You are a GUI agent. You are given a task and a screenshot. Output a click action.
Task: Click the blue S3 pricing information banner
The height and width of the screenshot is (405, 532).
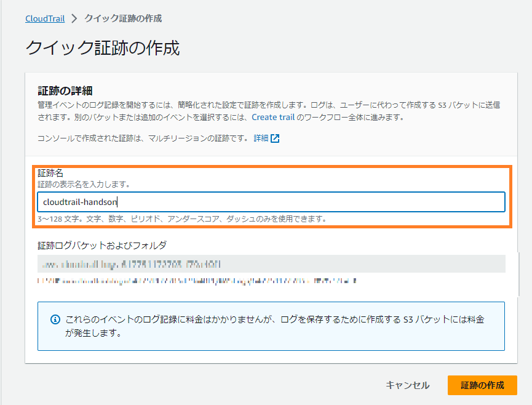click(274, 332)
